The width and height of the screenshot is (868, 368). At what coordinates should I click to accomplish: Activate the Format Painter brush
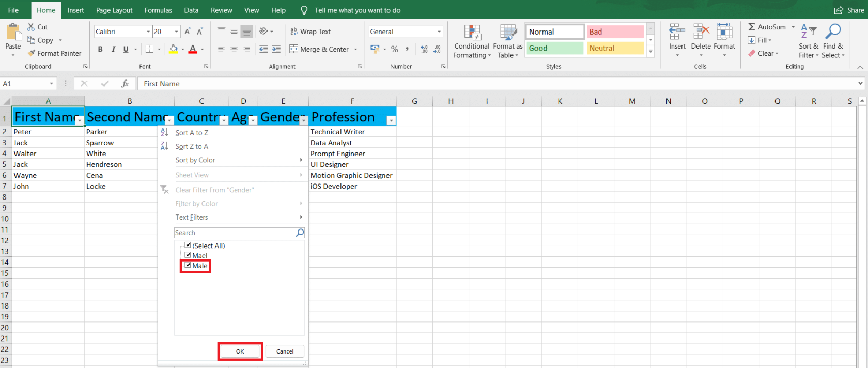pos(32,53)
